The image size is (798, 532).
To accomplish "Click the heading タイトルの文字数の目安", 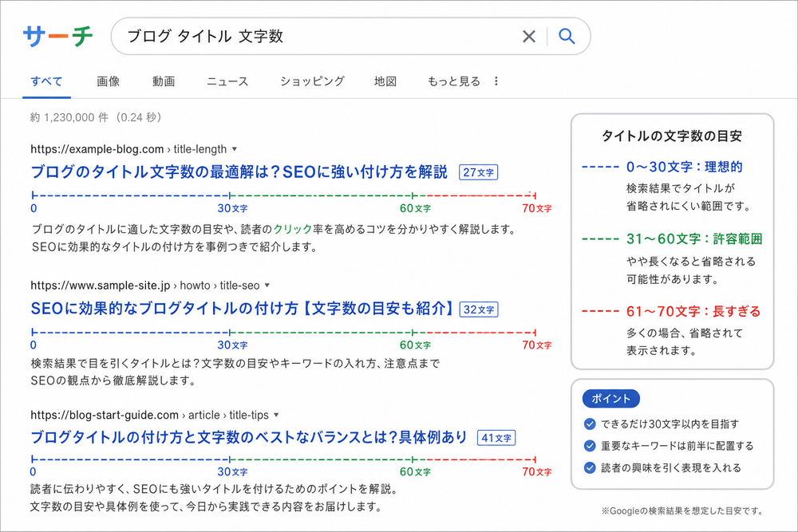I will click(672, 136).
